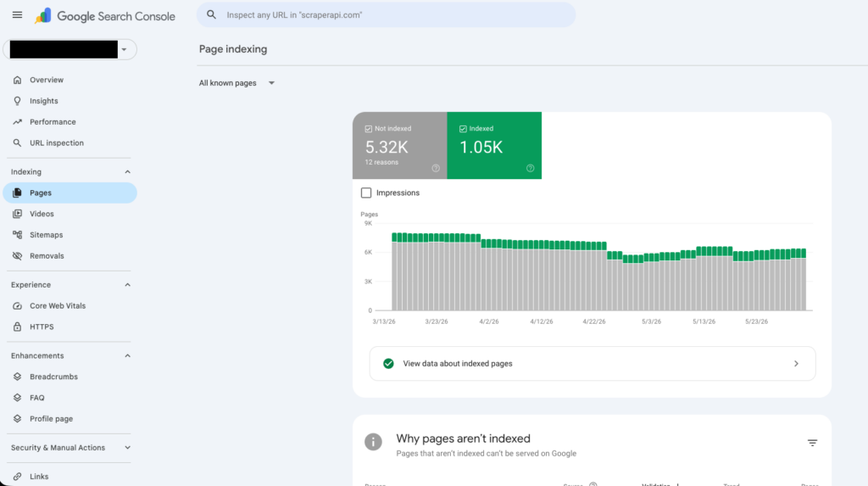This screenshot has height=486, width=868.
Task: Click the 12 reasons text
Action: [x=381, y=162]
